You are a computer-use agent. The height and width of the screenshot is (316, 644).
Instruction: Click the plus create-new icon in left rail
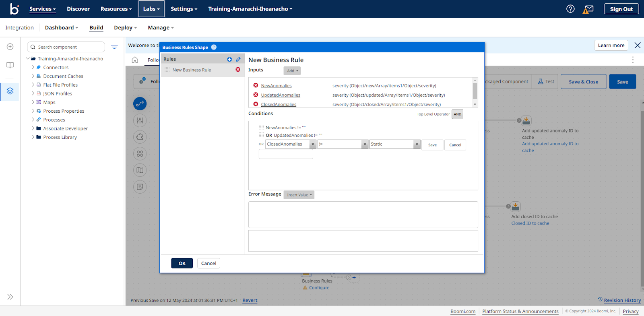click(10, 47)
